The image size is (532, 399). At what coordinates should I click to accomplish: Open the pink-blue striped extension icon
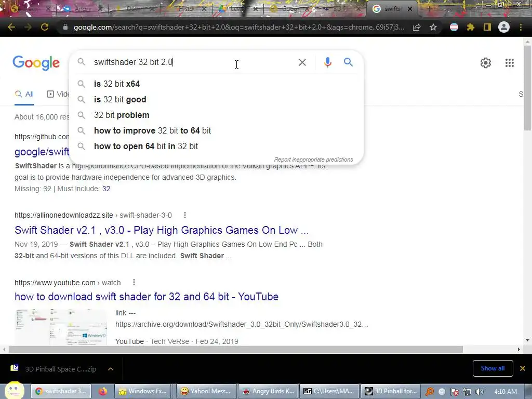coord(454,27)
